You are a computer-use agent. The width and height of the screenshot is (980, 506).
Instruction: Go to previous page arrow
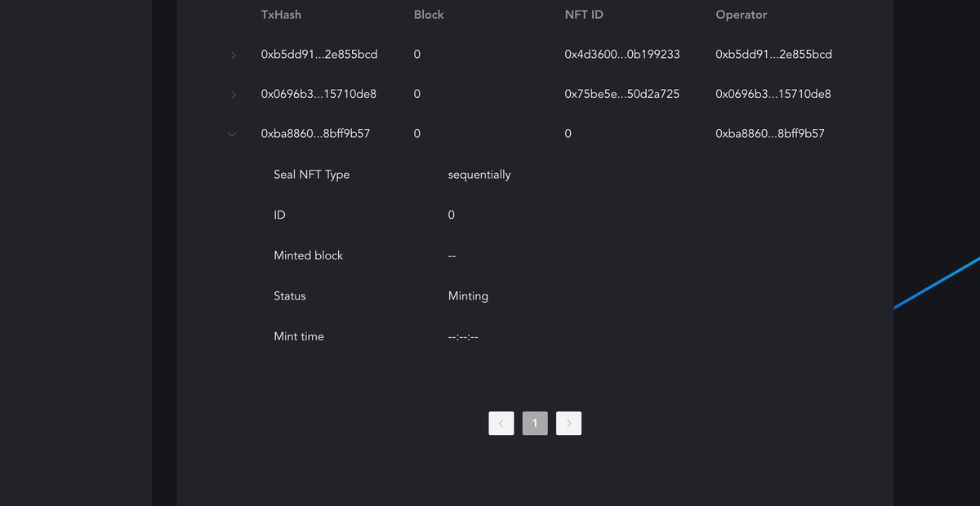pyautogui.click(x=501, y=423)
